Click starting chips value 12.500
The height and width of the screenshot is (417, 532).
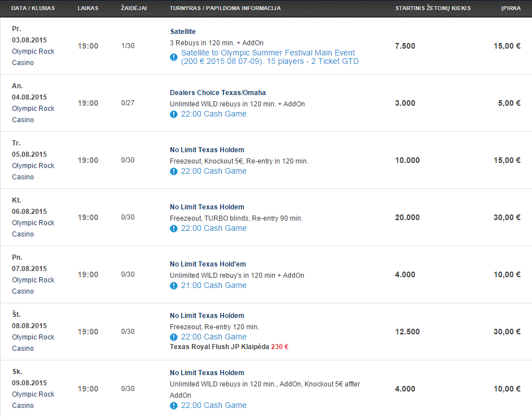(x=407, y=332)
